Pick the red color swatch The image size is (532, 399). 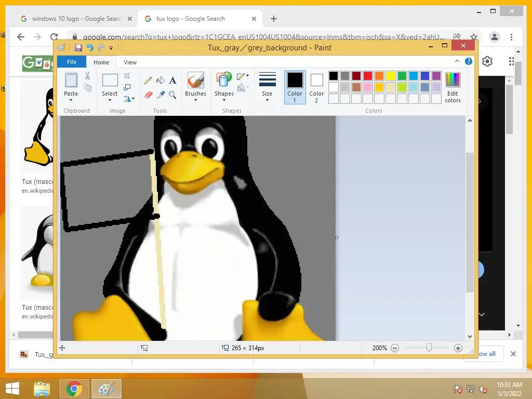[368, 76]
